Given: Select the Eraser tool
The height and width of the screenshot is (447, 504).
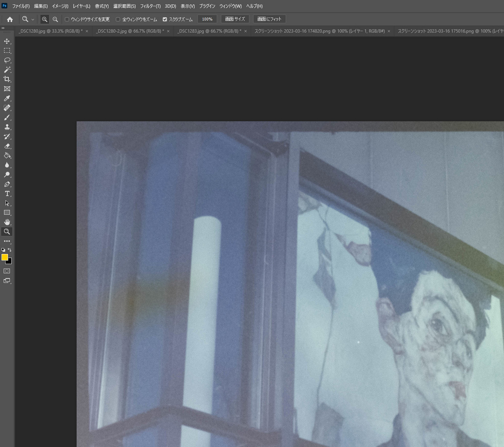Looking at the screenshot, I should point(7,146).
